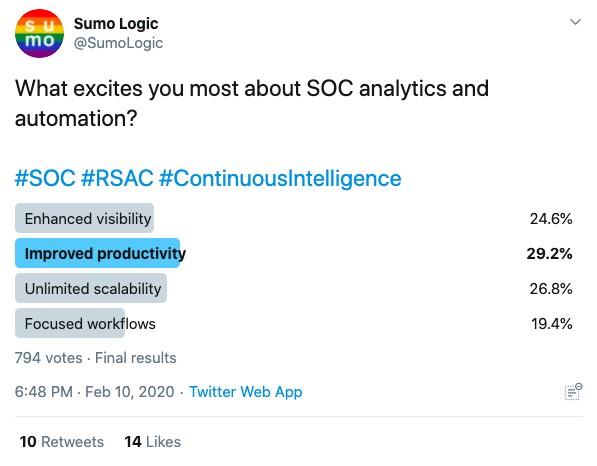Screen dimensions: 597x466
Task: Open the 6:48 PM Feb 10, 2020 timestamp
Action: point(94,392)
